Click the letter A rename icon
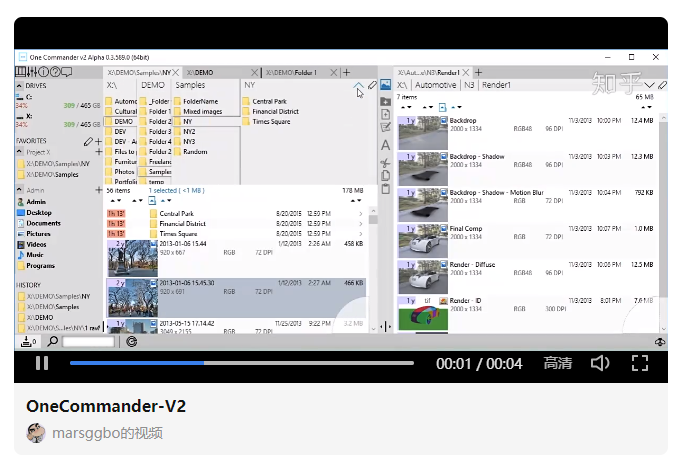Viewport: 675px width, 466px height. (385, 145)
